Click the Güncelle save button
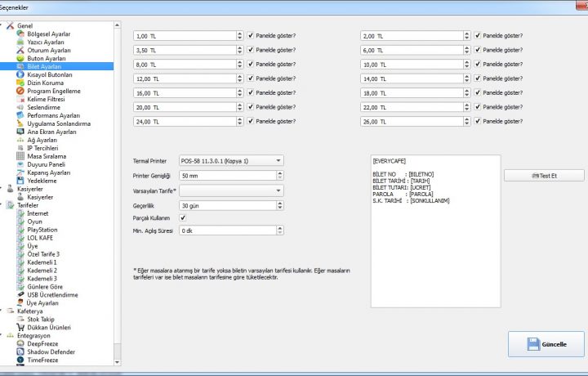Viewport: 588px width, 376px height. [546, 344]
